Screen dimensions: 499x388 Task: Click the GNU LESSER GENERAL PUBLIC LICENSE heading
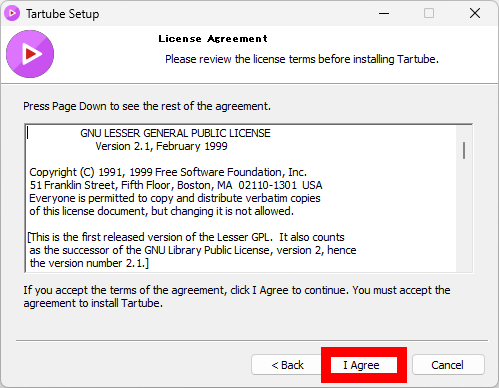coord(175,133)
